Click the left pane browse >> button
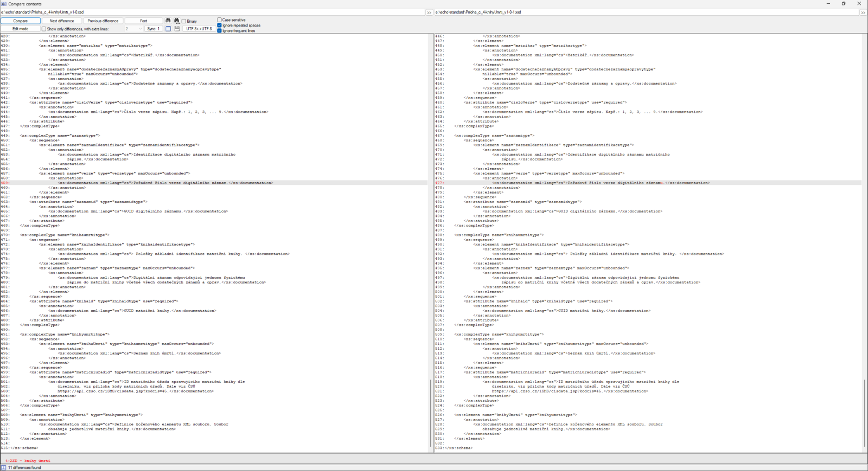Image resolution: width=868 pixels, height=471 pixels. pos(429,12)
